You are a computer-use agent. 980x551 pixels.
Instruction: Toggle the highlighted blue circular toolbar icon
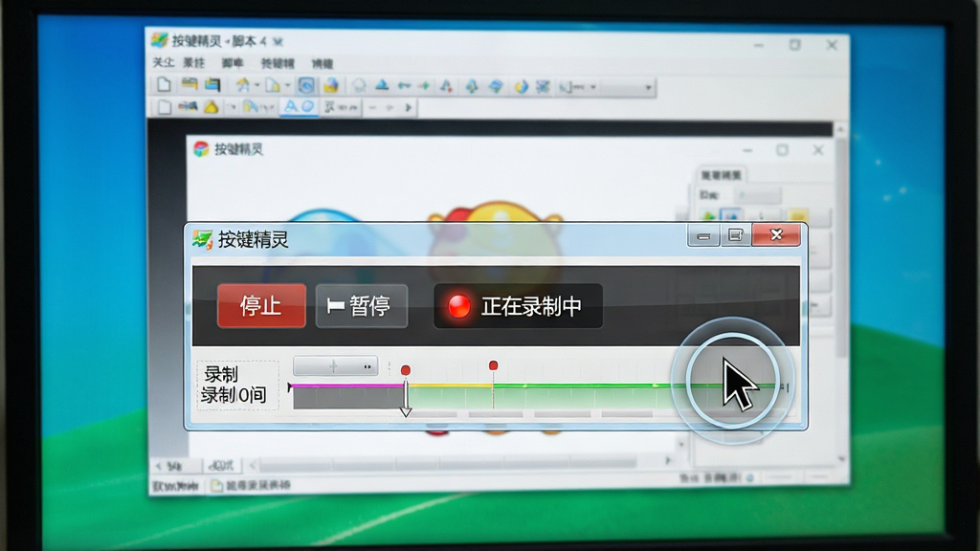[306, 85]
